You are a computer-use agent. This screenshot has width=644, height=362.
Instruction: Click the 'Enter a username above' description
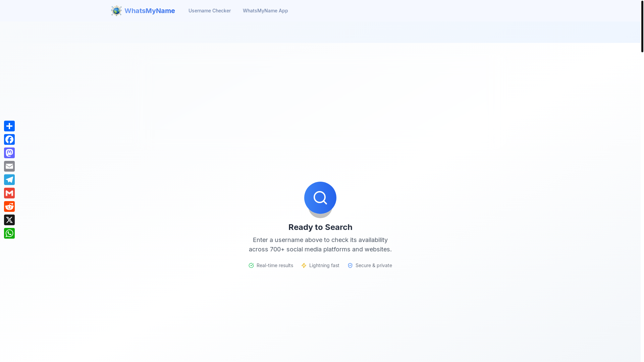click(x=320, y=245)
